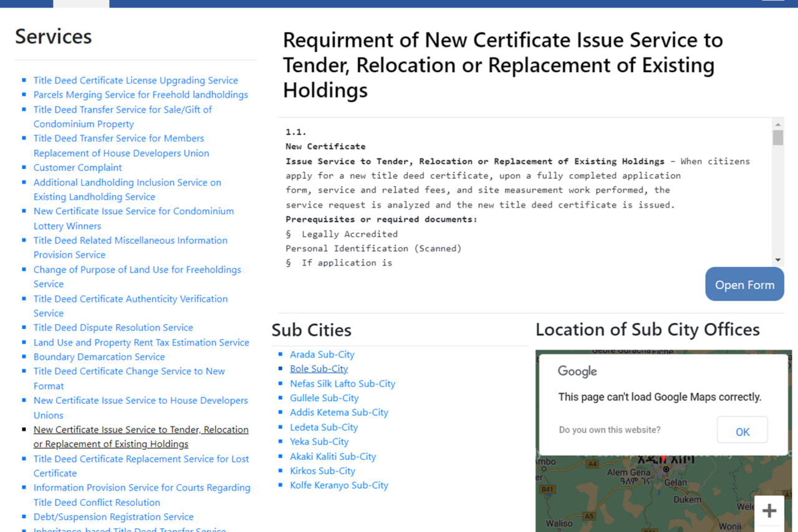Open Title Deed Certificate Replacement for Lost Certificate
Viewport: 798px width, 532px height.
pos(141,466)
